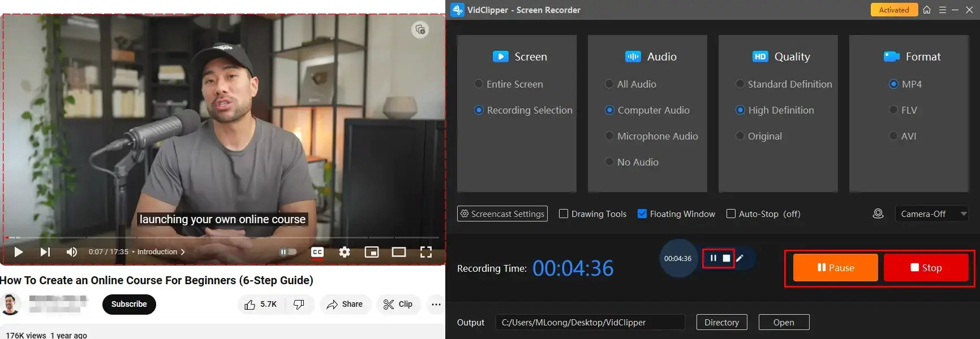Select Entire Screen option

coord(509,84)
